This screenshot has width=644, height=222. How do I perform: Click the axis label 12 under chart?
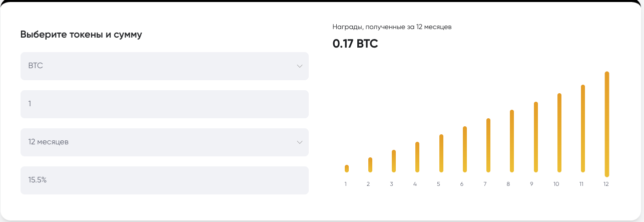coord(606,184)
